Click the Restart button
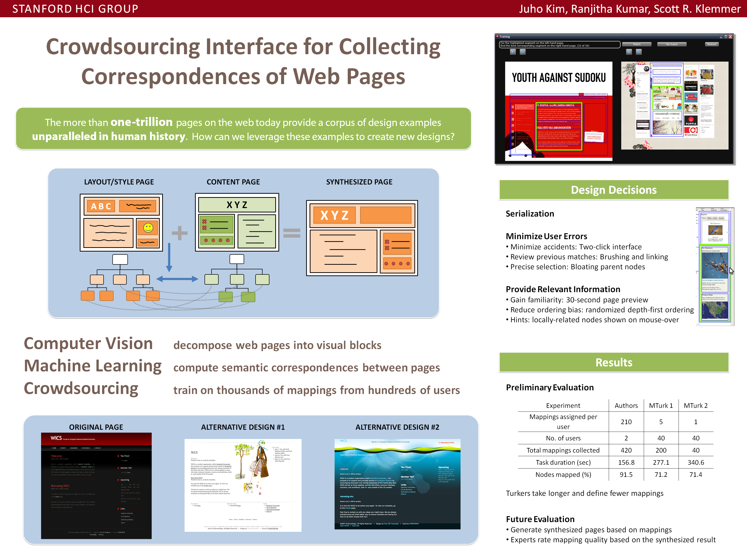This screenshot has width=747, height=560. click(x=711, y=44)
